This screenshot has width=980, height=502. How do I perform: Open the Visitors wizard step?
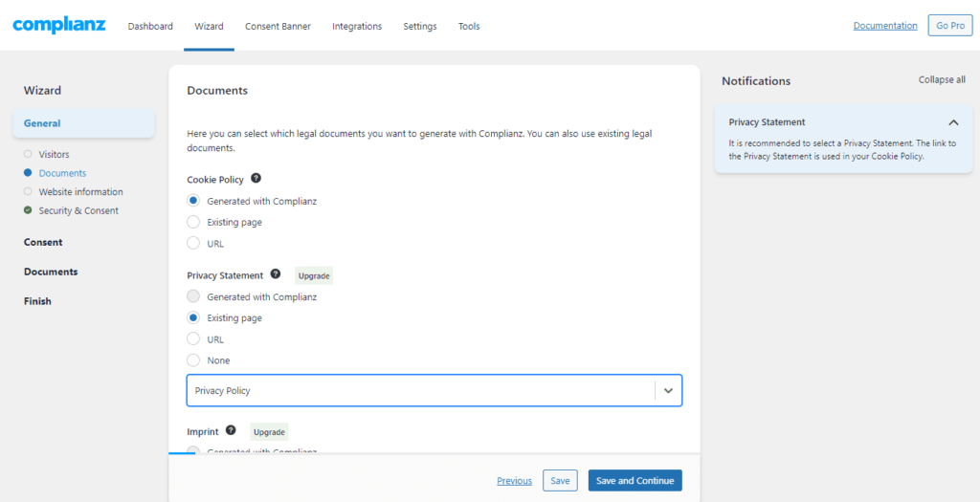click(54, 154)
